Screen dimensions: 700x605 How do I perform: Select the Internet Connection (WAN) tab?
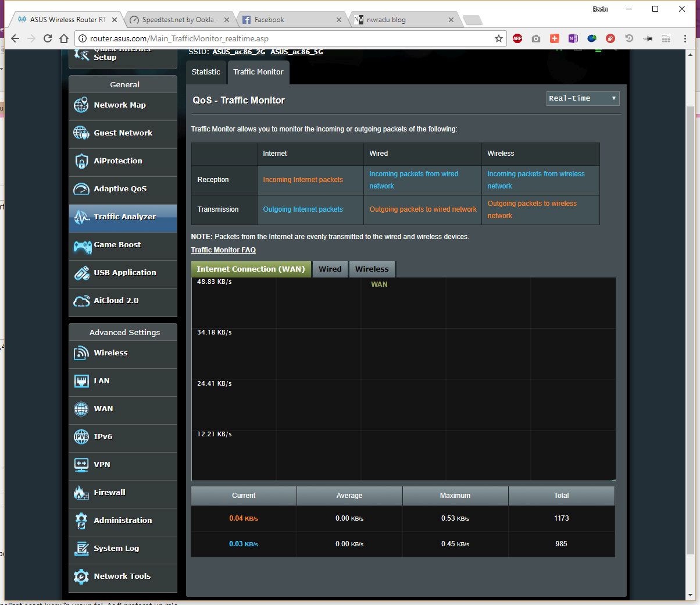[x=251, y=269]
